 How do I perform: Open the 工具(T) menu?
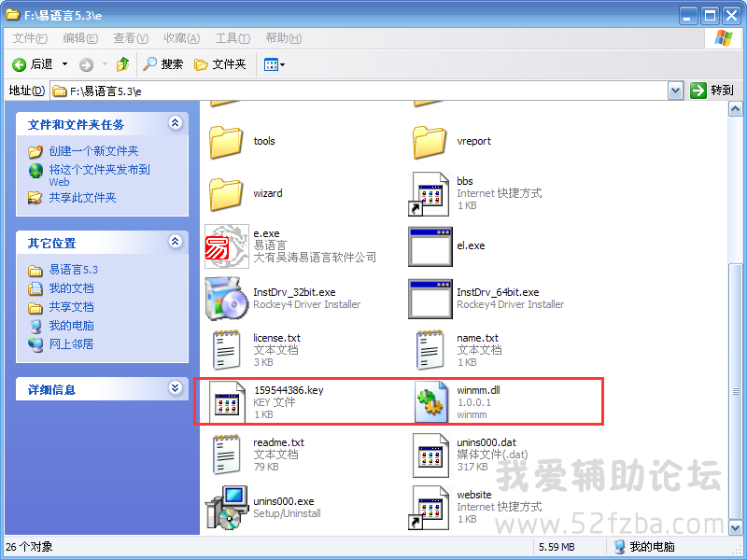(x=233, y=38)
